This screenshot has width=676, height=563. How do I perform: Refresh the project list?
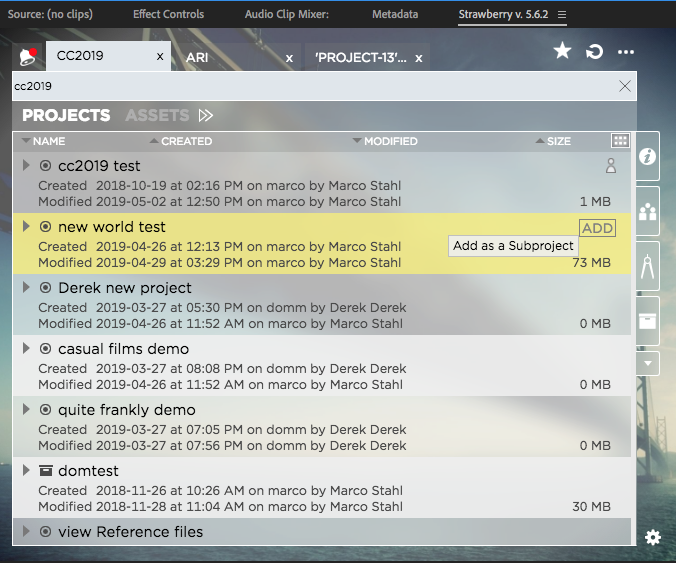click(594, 52)
